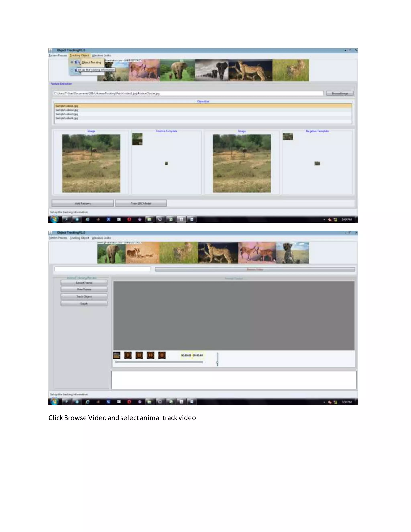This screenshot has height=532, width=411.
Task: Open Opera browser on the 5:49 PM taskbar
Action: (129, 219)
